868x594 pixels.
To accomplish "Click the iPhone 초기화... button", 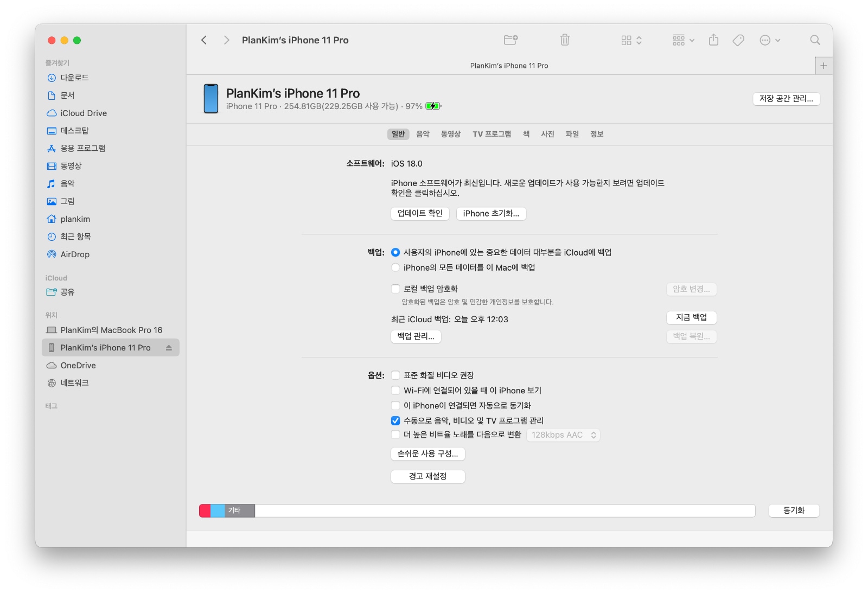I will coord(491,214).
